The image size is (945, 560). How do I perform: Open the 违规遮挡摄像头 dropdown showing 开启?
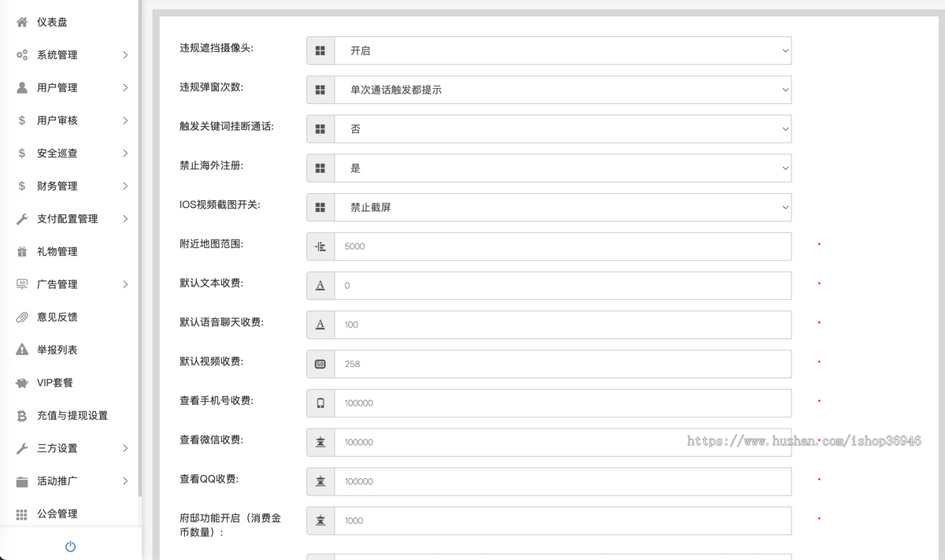click(563, 50)
